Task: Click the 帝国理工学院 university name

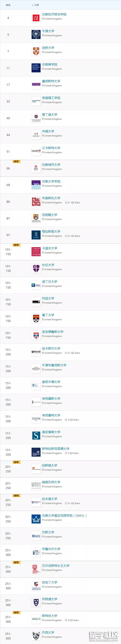Action: pyautogui.click(x=51, y=98)
